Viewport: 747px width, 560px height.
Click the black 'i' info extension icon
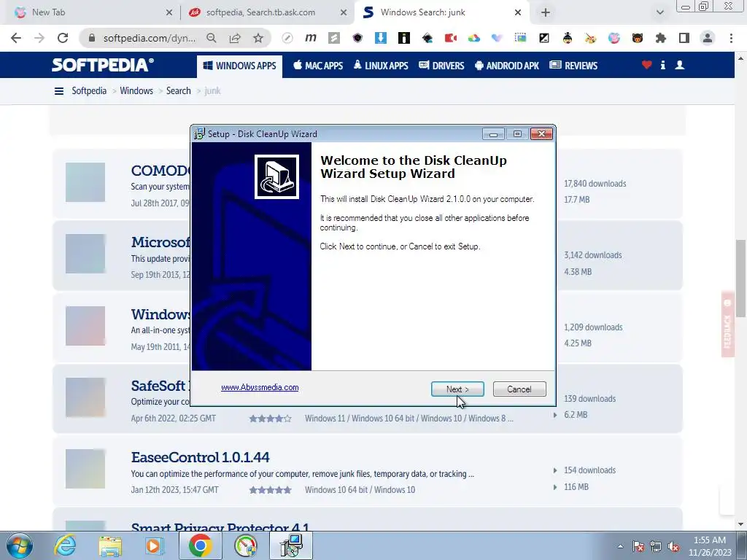(x=404, y=38)
